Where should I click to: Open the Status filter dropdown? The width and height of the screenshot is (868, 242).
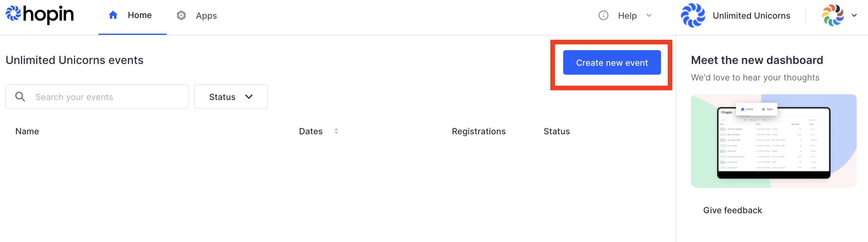click(x=231, y=97)
